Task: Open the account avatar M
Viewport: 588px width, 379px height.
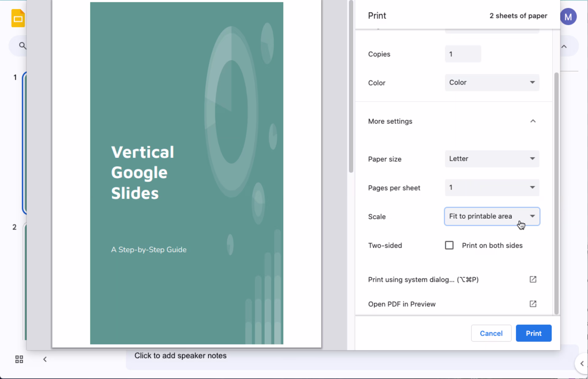Action: pos(568,17)
